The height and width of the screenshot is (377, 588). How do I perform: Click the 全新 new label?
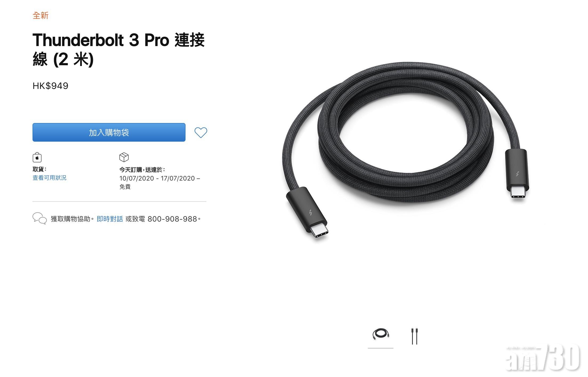41,15
